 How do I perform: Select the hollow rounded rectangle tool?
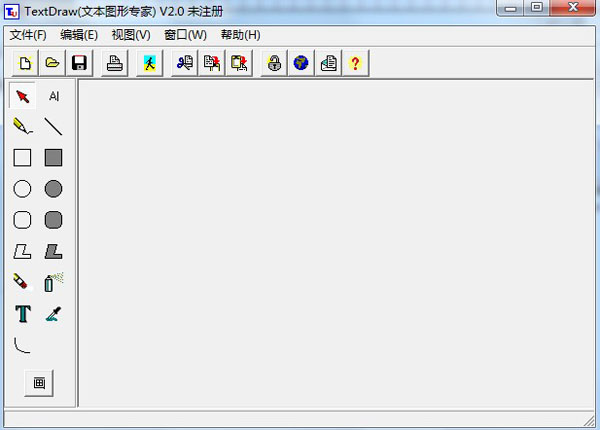22,220
